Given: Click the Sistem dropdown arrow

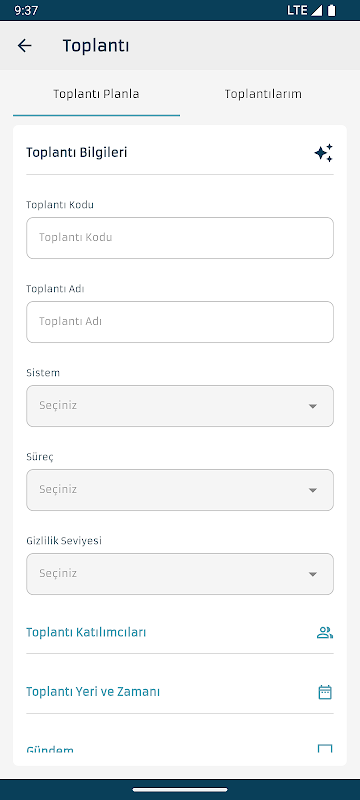Looking at the screenshot, I should pyautogui.click(x=313, y=406).
